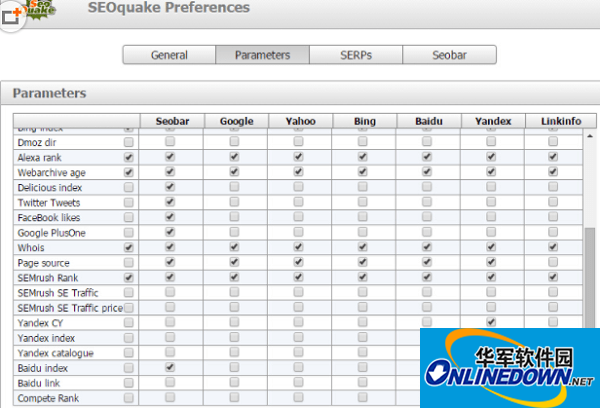Image resolution: width=600 pixels, height=408 pixels.
Task: Switch to the Parameters tab
Action: 262,55
